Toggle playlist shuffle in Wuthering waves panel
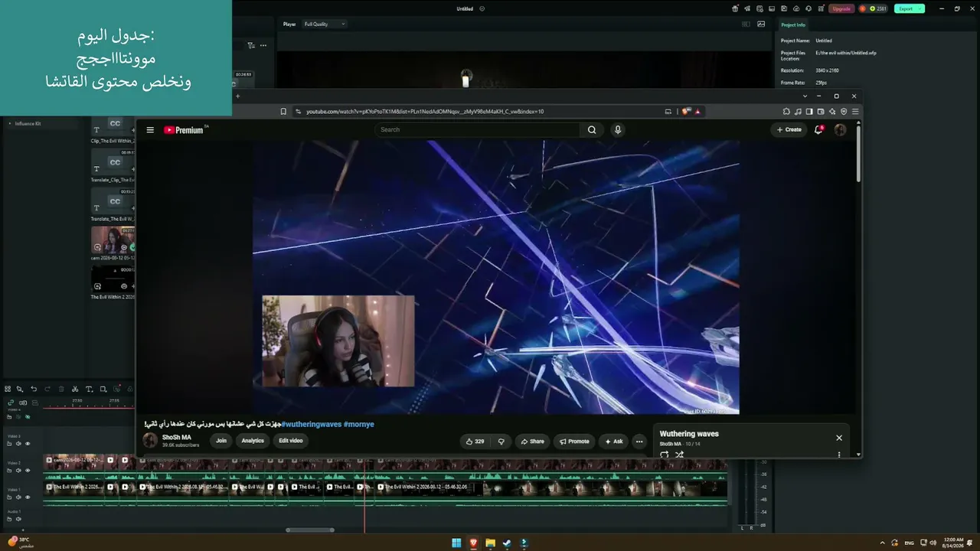 (679, 455)
